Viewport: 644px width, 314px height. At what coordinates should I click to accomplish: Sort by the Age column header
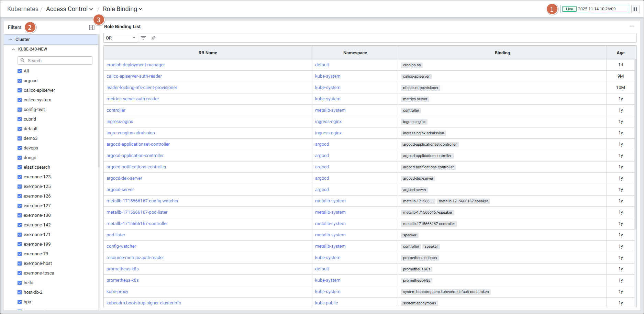pyautogui.click(x=620, y=53)
